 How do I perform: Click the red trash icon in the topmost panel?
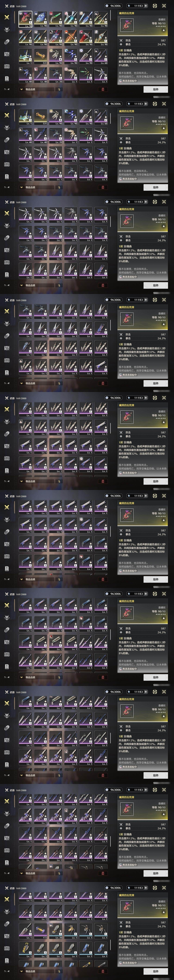click(103, 89)
